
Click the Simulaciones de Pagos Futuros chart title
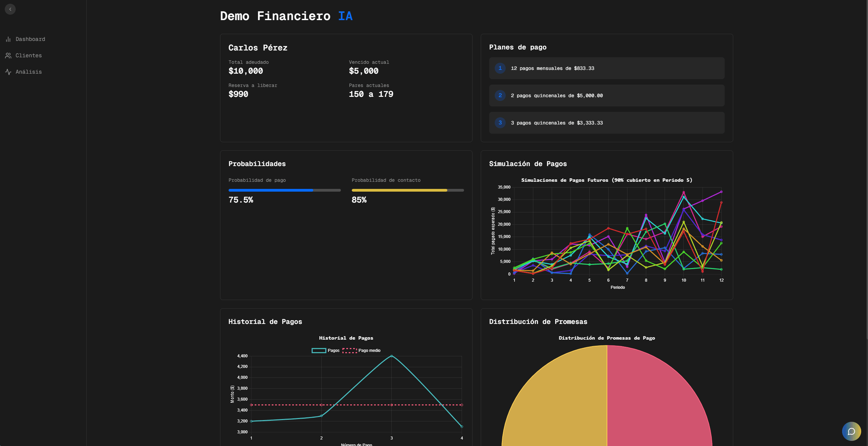point(607,180)
